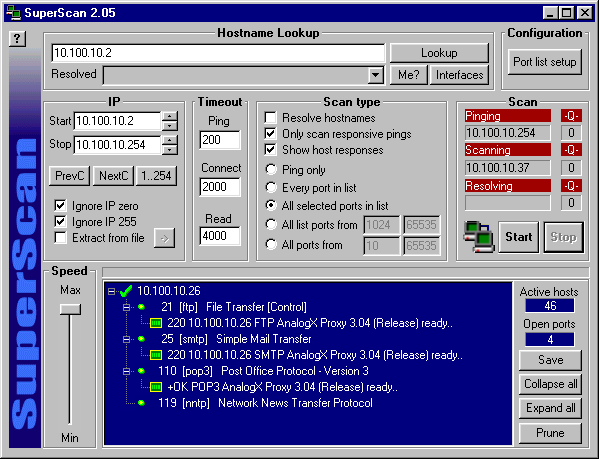Enable the Resolve hostnames checkbox
The width and height of the screenshot is (599, 459).
270,117
